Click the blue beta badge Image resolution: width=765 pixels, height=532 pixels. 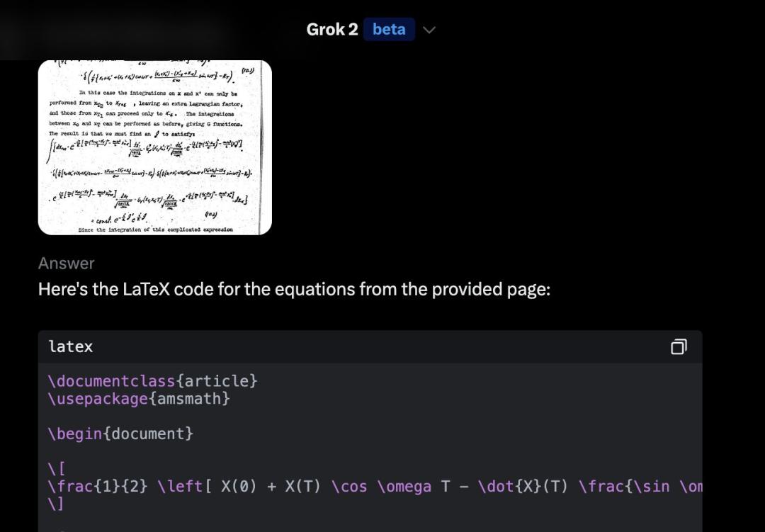(x=389, y=29)
